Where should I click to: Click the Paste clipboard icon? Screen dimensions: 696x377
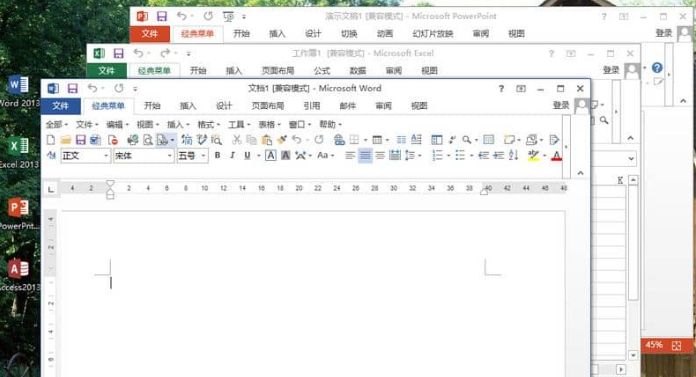point(267,140)
